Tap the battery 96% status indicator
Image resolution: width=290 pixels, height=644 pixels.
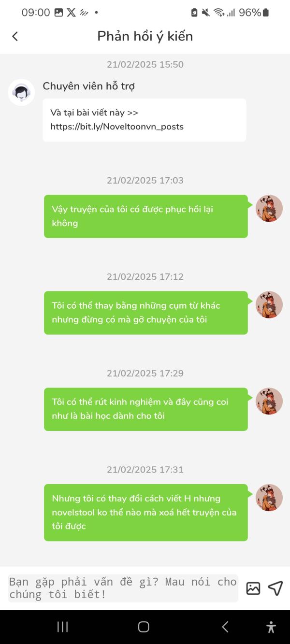tap(254, 13)
